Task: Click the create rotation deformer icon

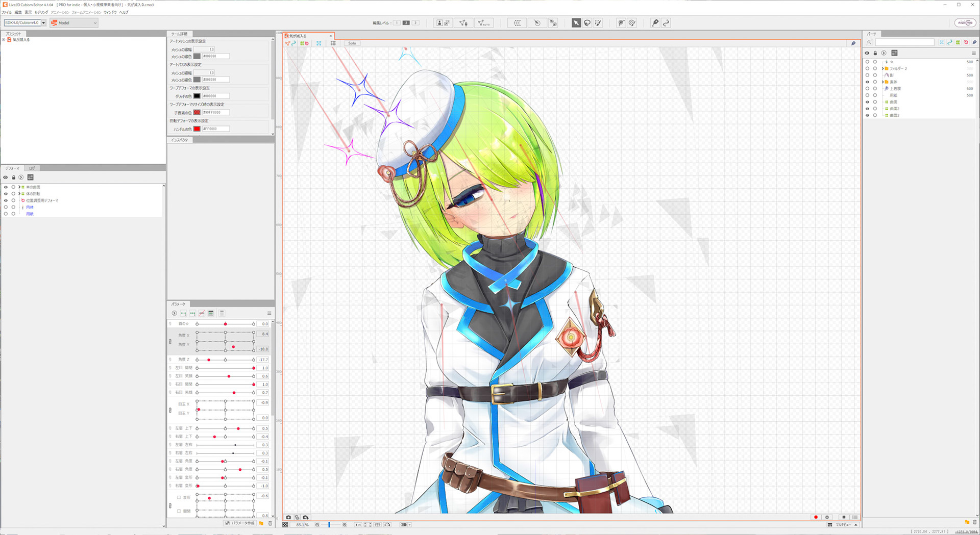Action: pyautogui.click(x=537, y=23)
